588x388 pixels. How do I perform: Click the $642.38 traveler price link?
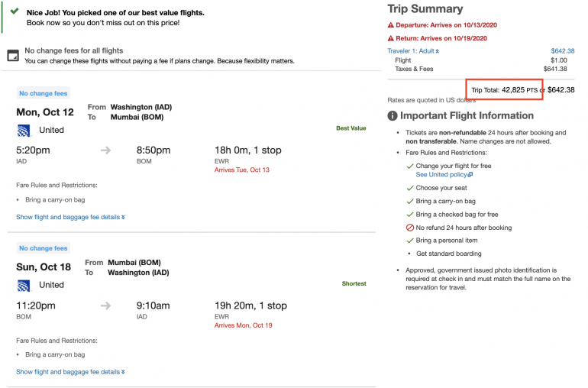pos(562,51)
